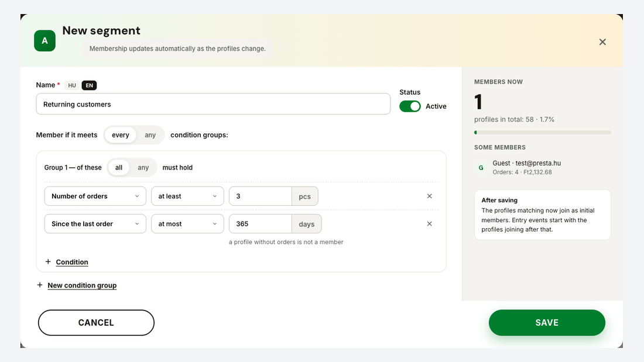644x362 pixels.
Task: Click the SAVE button
Action: point(547,323)
